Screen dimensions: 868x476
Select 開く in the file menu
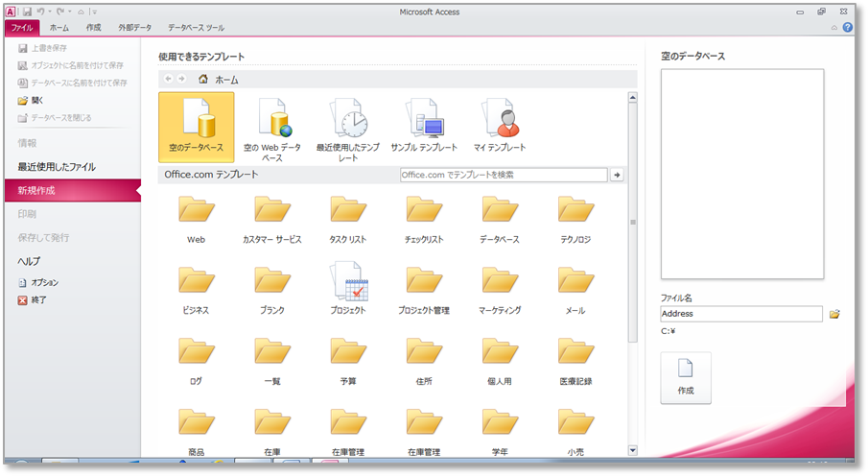coord(31,101)
